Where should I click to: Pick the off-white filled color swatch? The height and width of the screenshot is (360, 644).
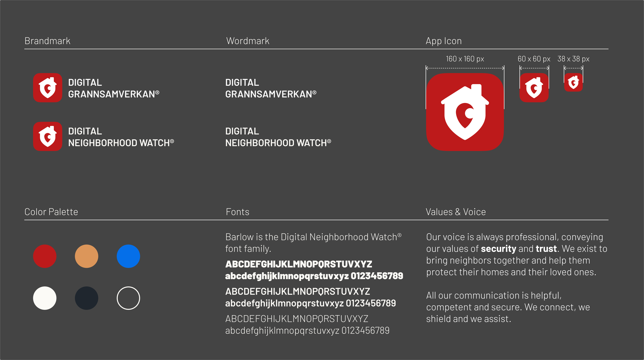click(45, 298)
